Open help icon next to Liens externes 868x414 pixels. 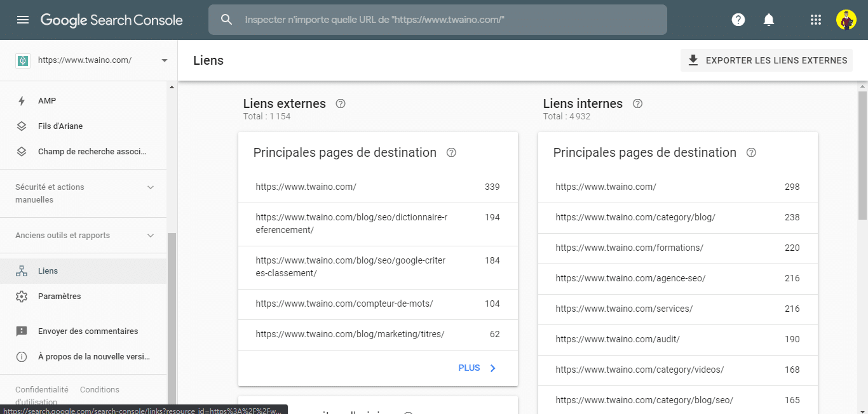(341, 103)
